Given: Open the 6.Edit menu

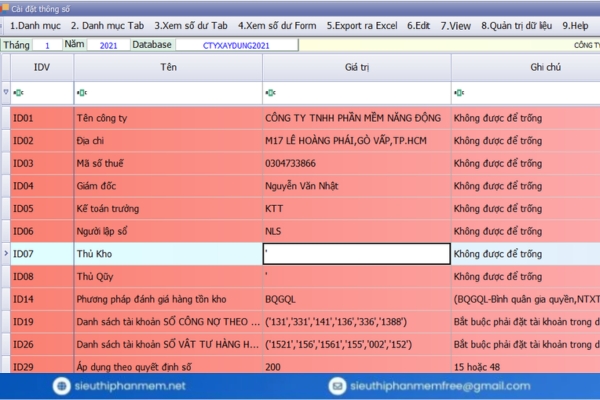Looking at the screenshot, I should pyautogui.click(x=418, y=26).
